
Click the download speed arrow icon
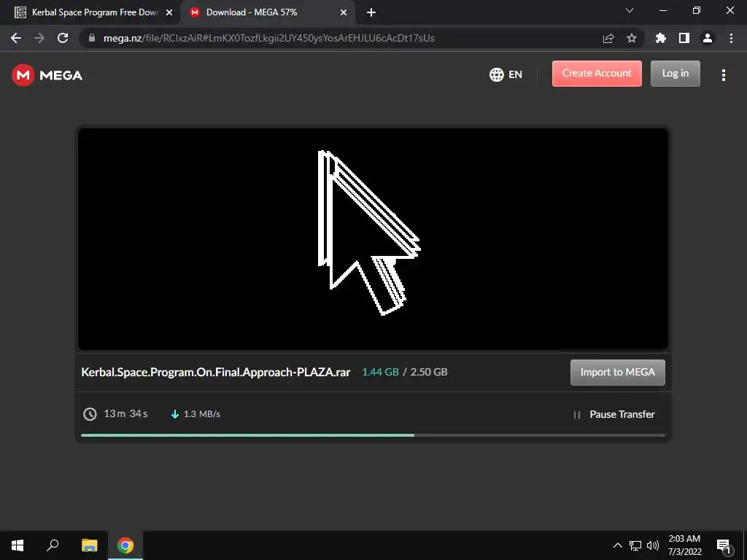[x=175, y=414]
